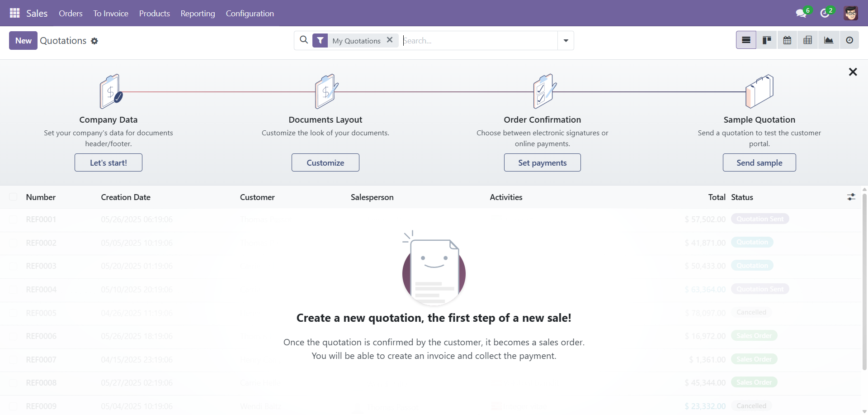Open the Reporting menu

point(198,14)
